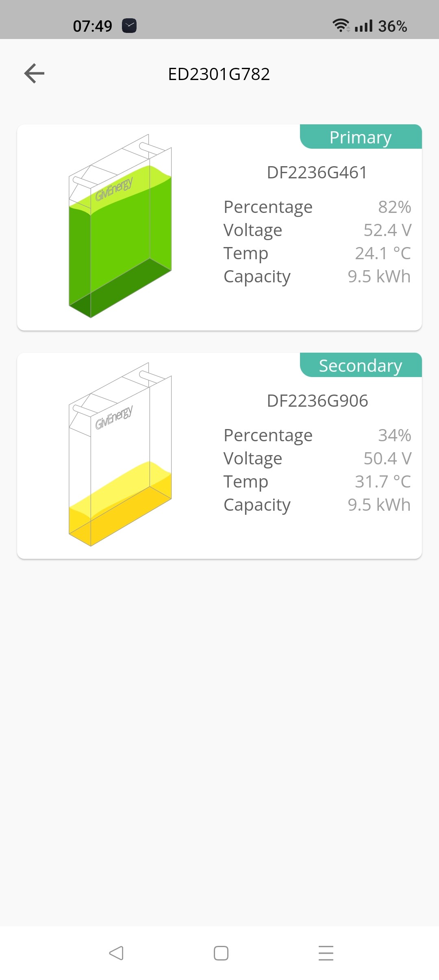Tap the ED2301G782 page title

click(219, 74)
